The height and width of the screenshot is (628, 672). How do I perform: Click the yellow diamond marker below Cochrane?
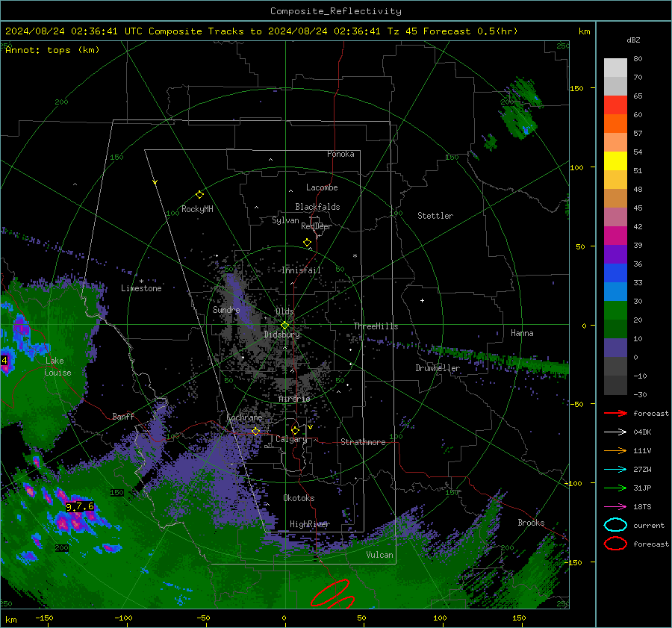[x=256, y=431]
